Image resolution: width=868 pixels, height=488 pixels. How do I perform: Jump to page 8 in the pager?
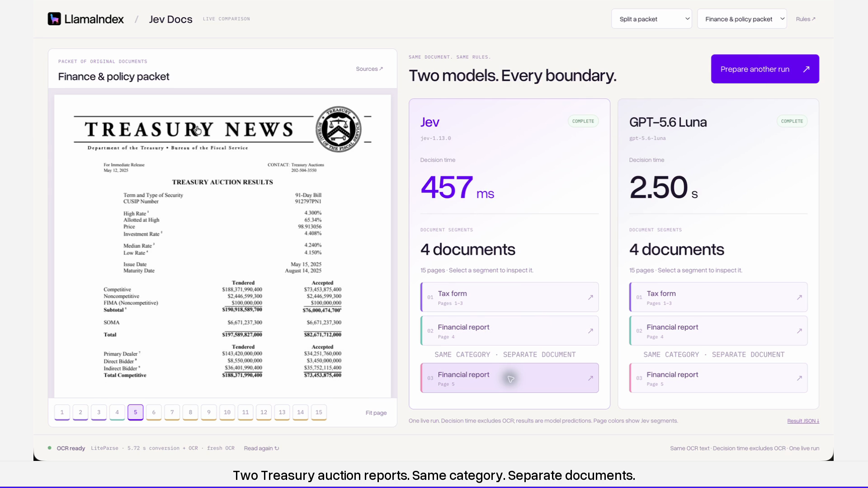tap(190, 412)
